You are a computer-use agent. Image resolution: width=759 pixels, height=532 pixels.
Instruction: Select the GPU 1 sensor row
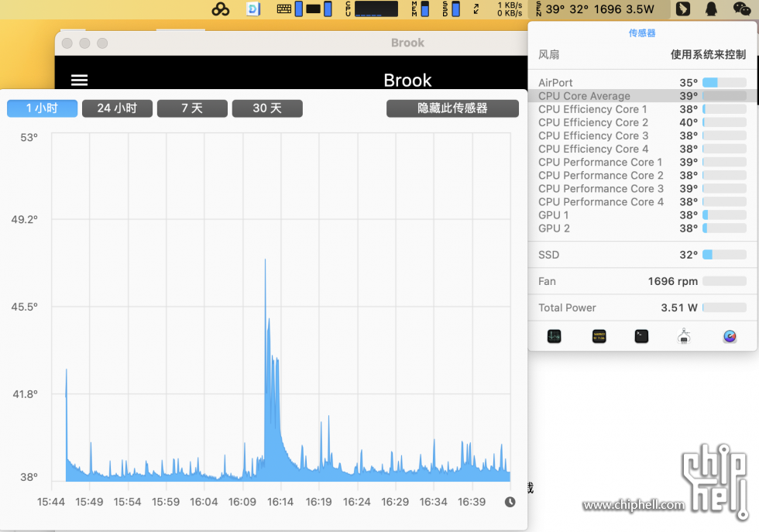(642, 215)
